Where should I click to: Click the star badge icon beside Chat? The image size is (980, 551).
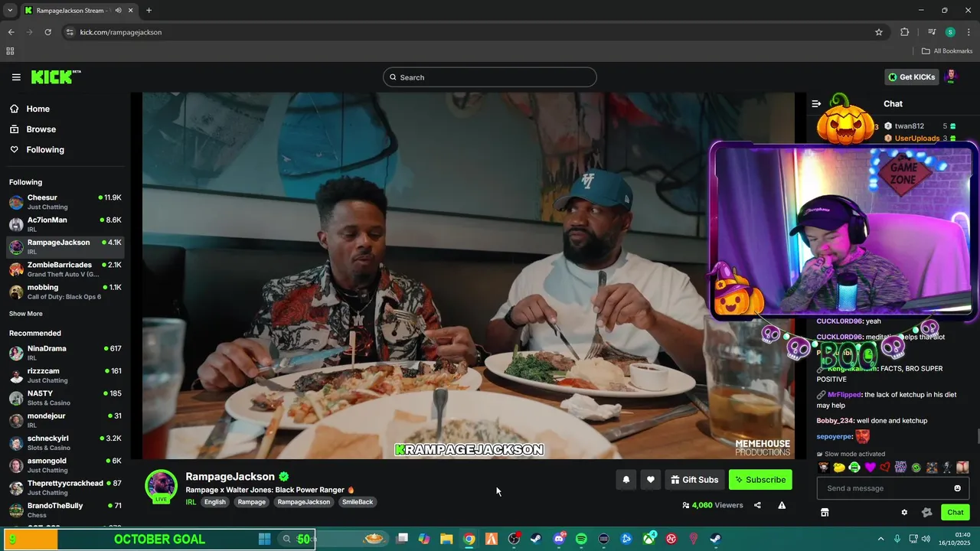927,513
